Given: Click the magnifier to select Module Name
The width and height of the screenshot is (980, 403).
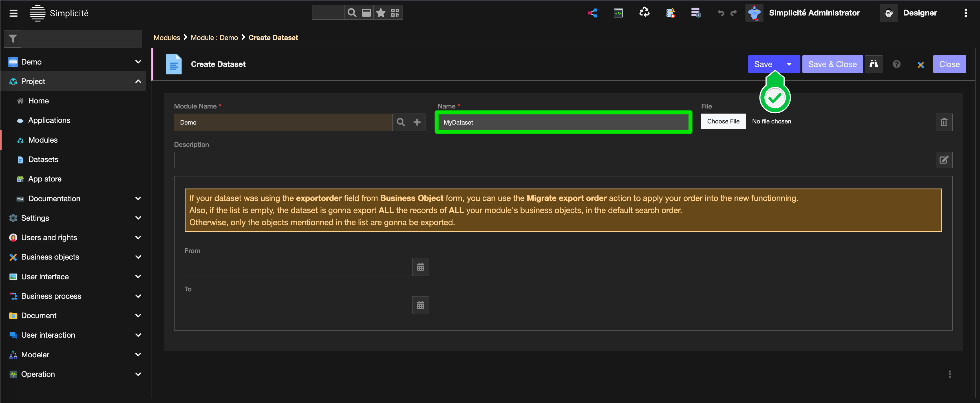Looking at the screenshot, I should (401, 122).
